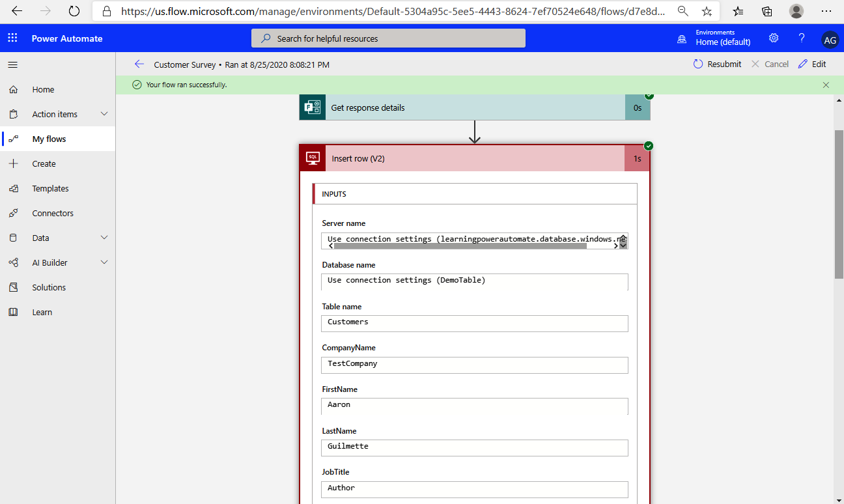This screenshot has height=504, width=844.
Task: Open the browser profile icon
Action: point(796,11)
